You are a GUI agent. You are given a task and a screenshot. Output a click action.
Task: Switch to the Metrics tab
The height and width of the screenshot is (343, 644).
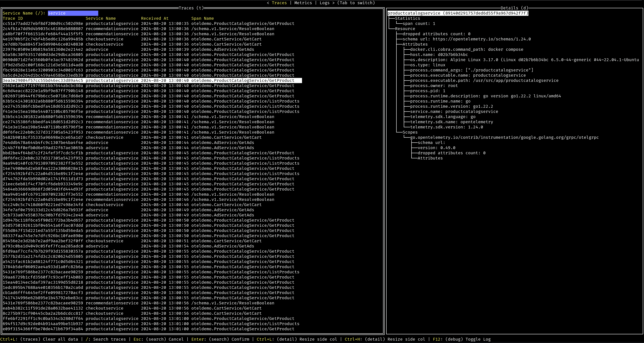click(x=303, y=3)
